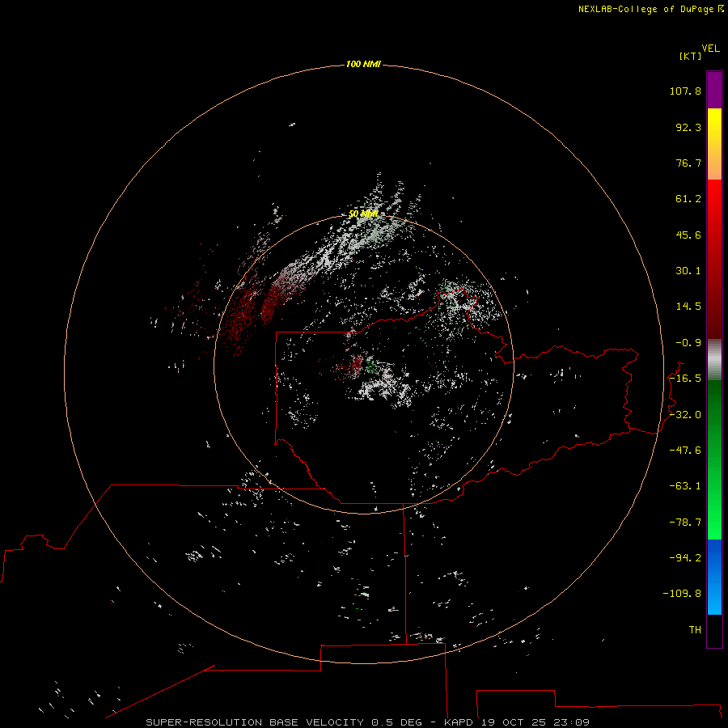Select the 30.1 legend value
This screenshot has width=728, height=728.
[688, 271]
